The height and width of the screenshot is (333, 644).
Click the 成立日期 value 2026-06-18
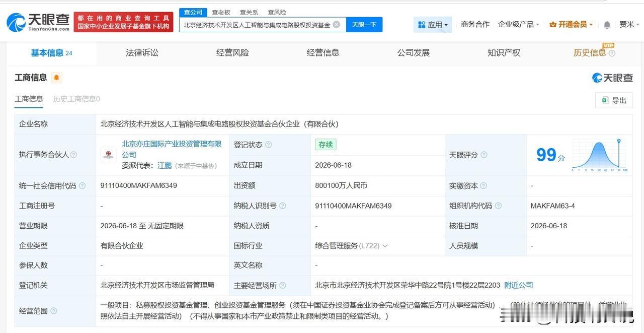(334, 165)
